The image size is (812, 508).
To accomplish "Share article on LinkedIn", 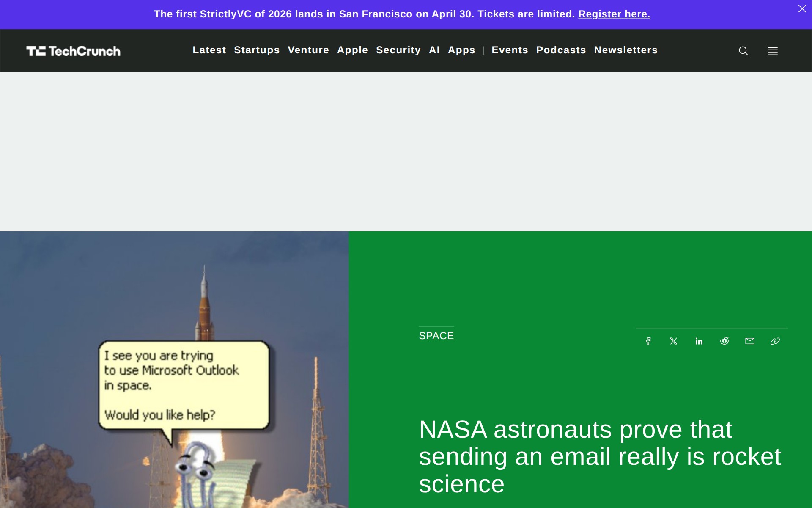I will [x=699, y=341].
